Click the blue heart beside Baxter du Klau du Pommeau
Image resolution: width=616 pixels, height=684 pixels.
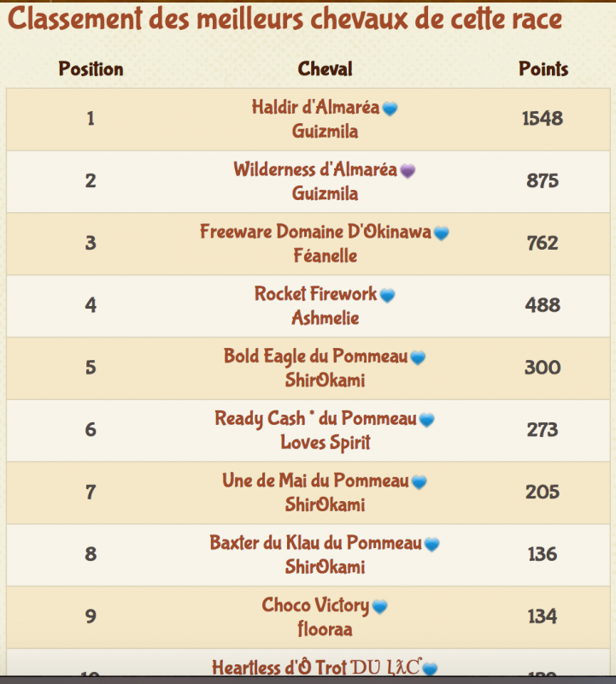click(431, 545)
